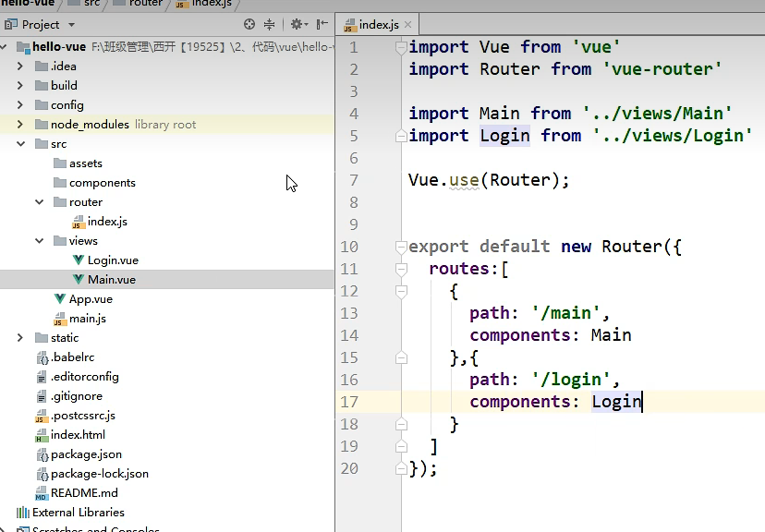
Task: Select .postcssrc.js file
Action: pyautogui.click(x=82, y=416)
